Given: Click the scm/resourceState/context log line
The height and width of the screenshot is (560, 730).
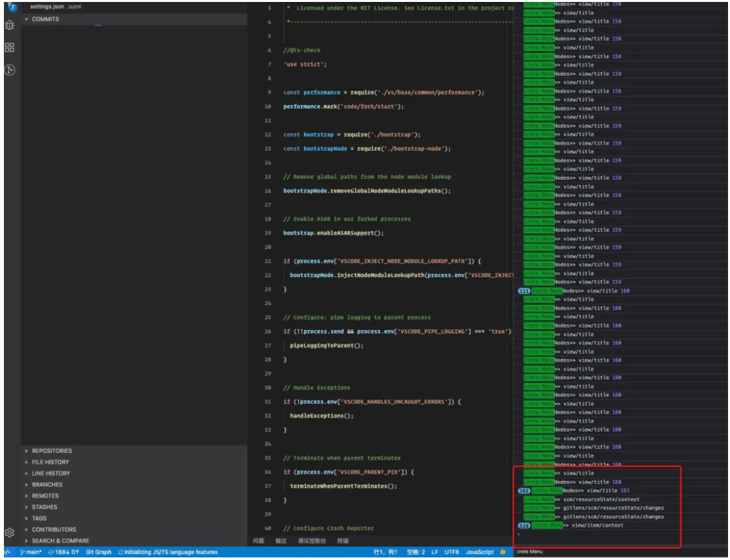Looking at the screenshot, I should (x=582, y=499).
